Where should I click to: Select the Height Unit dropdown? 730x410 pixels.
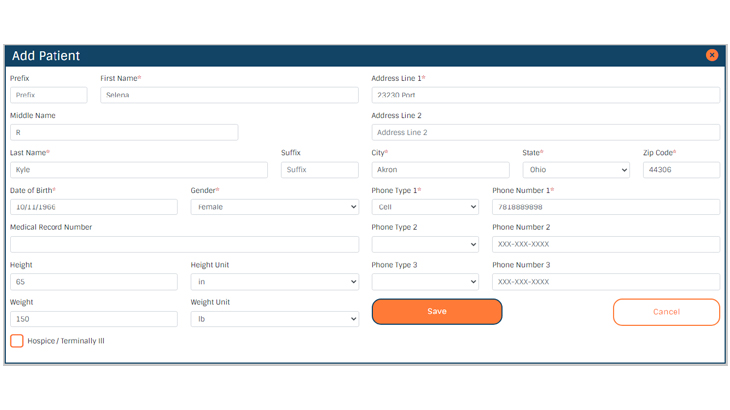tap(274, 282)
